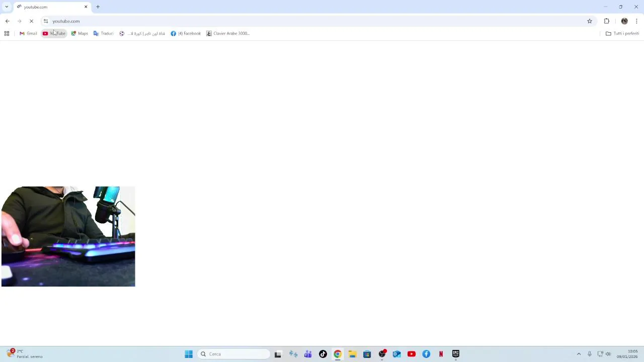Switch to Google Chrome in the taskbar
644x362 pixels.
click(x=338, y=354)
